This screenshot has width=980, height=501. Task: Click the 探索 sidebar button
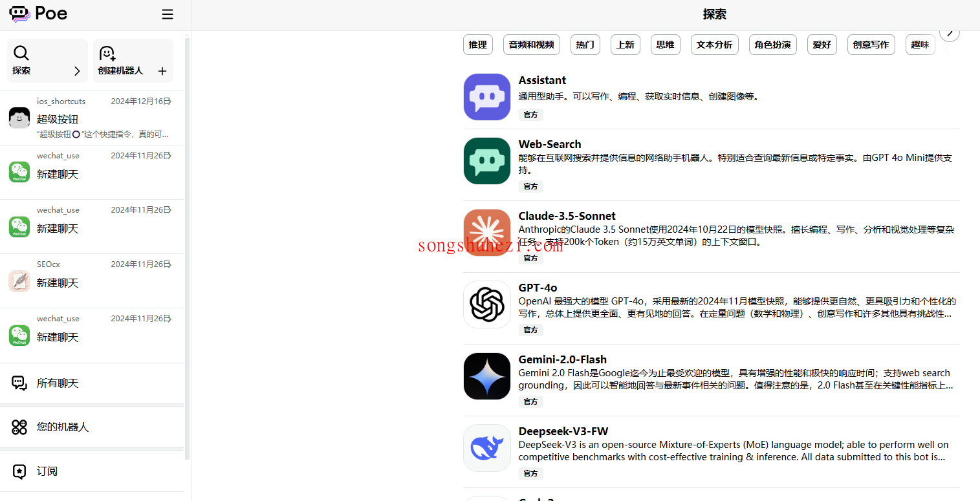(47, 61)
